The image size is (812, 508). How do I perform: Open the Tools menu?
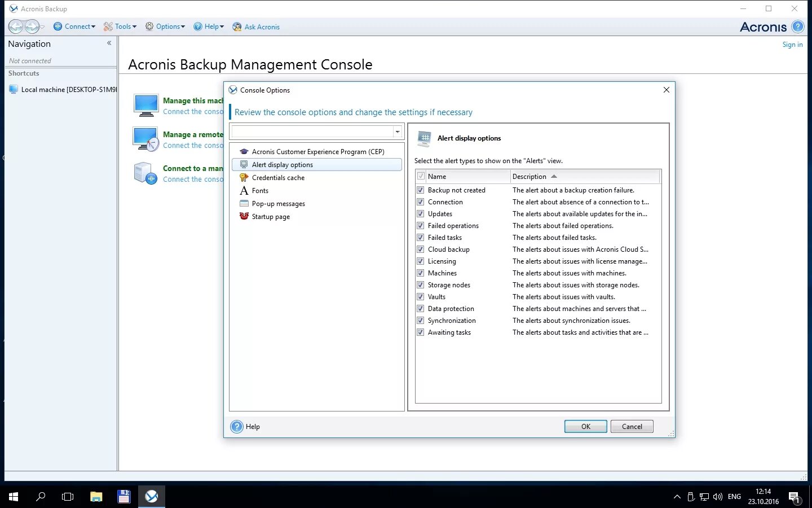120,27
